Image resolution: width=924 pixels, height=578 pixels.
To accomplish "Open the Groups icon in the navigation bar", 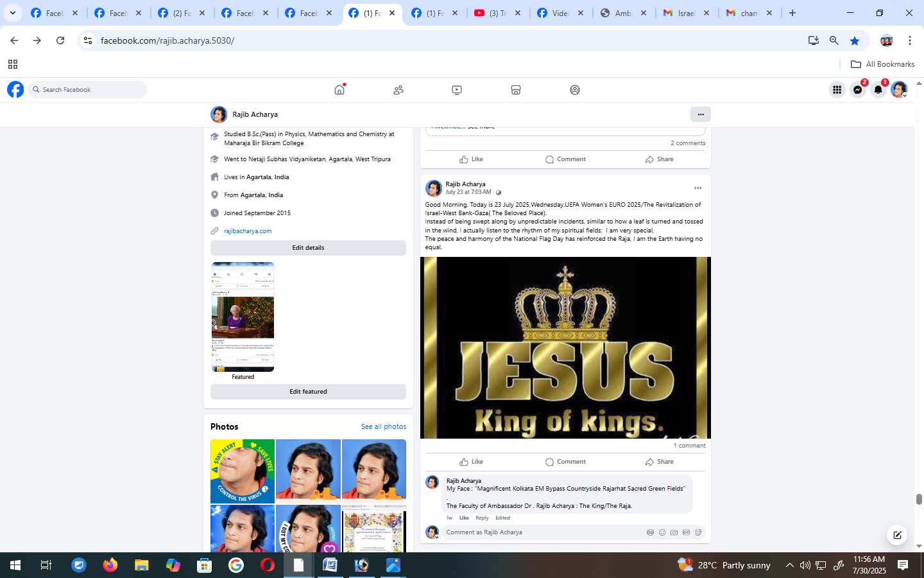I will (575, 90).
